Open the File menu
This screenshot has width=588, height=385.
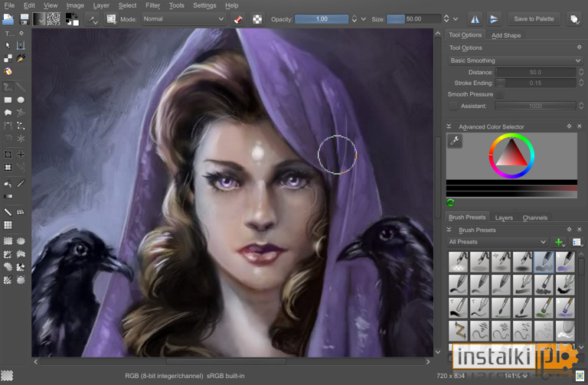(9, 5)
